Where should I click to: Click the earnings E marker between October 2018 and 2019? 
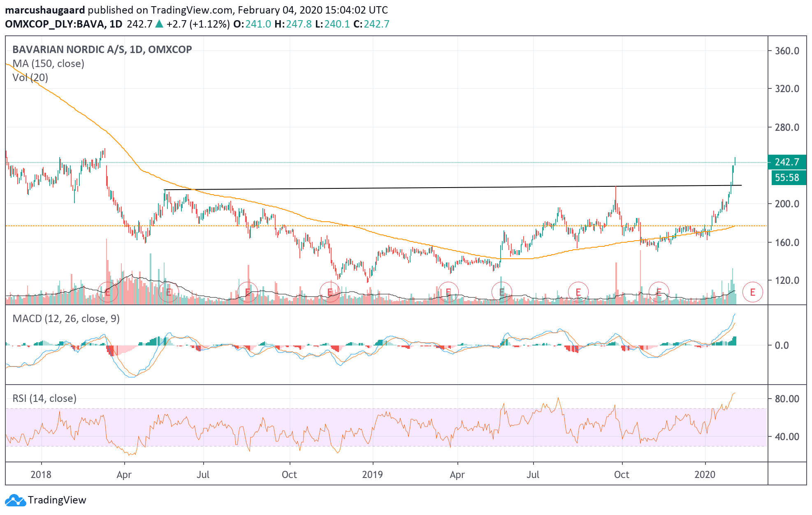[x=330, y=292]
